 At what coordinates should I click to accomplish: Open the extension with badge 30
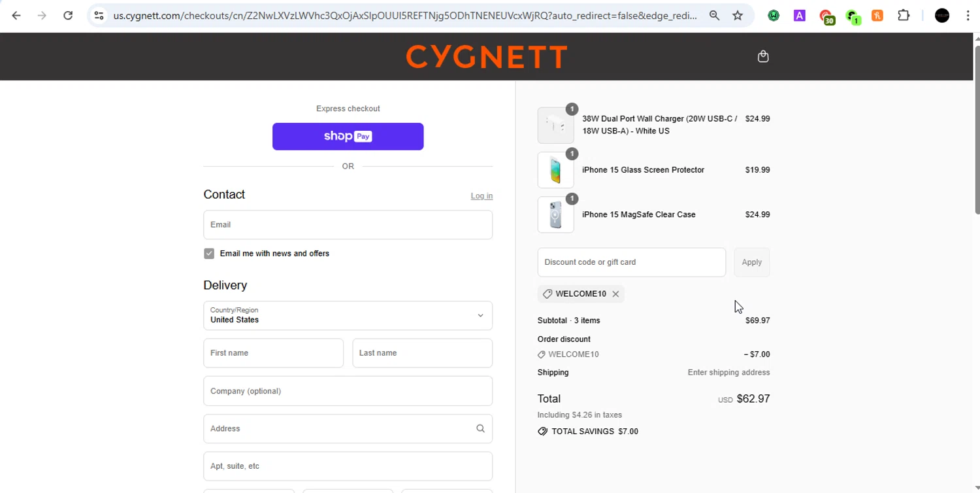coord(826,16)
